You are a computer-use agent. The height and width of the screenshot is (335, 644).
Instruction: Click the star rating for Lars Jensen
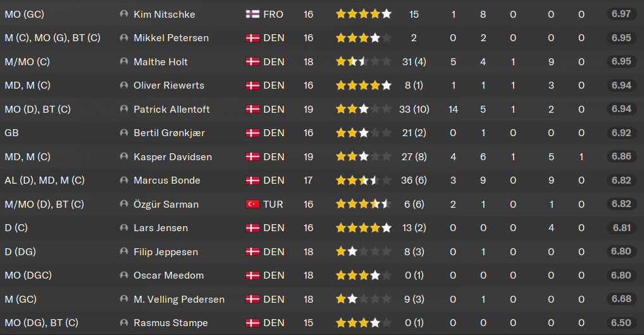coord(364,228)
